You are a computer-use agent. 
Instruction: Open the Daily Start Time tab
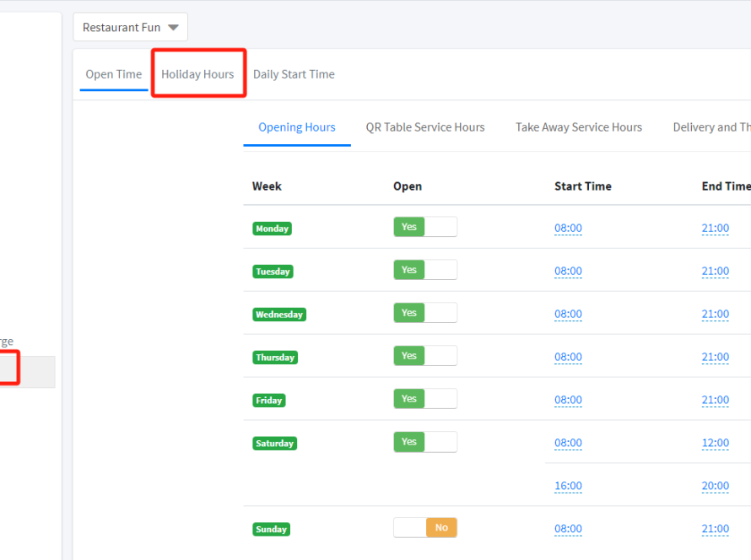point(294,74)
